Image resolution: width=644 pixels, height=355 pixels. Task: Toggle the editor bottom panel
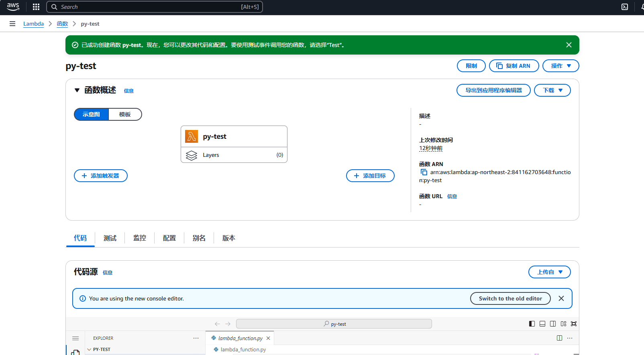pos(542,324)
